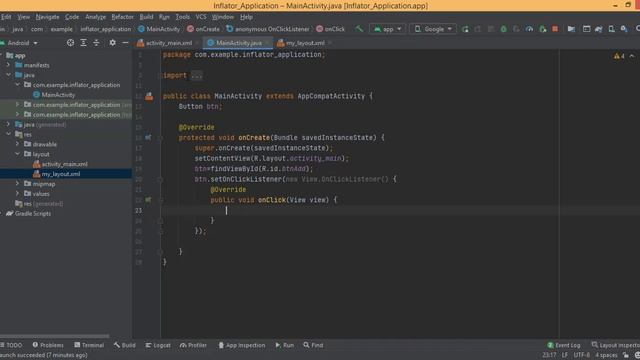Click the warnings indicator showing 4
Image resolution: width=640 pixels, height=360 pixels.
(619, 56)
